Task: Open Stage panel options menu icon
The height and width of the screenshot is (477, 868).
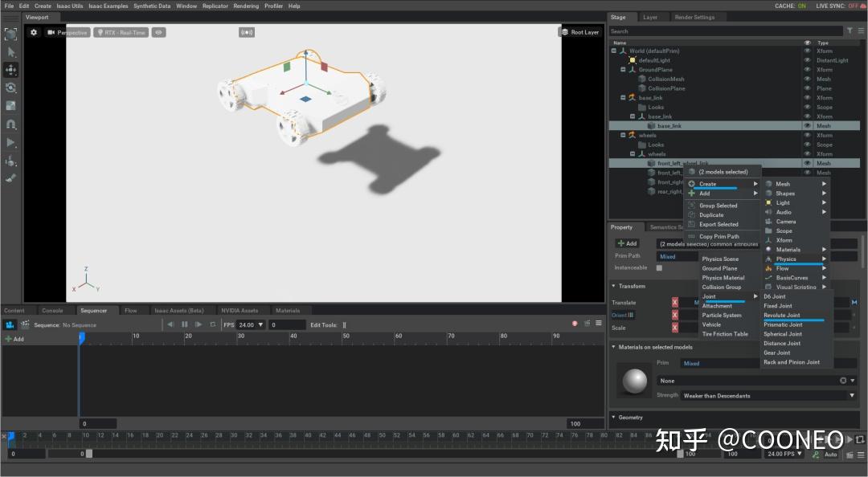Action: point(861,31)
